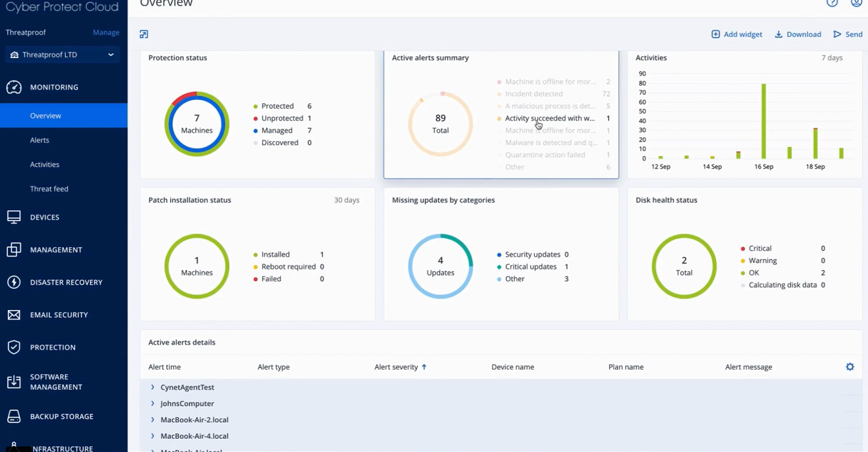Click the Managed blue legend dot
The image size is (868, 452).
[x=256, y=131]
